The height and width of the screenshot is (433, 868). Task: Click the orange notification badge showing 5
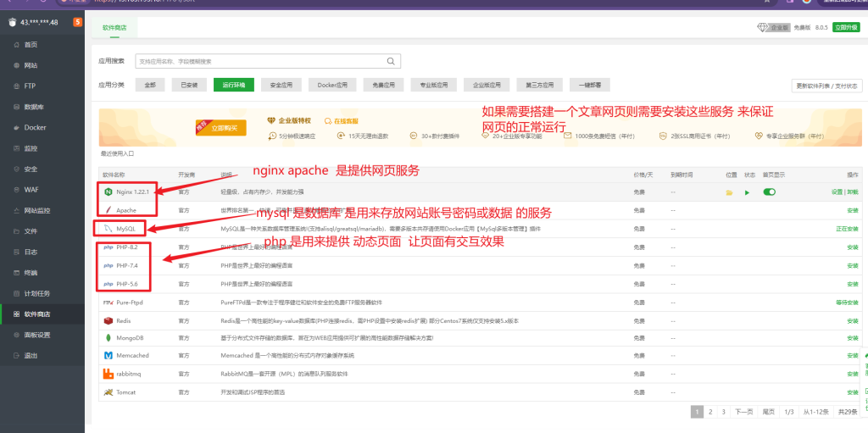pos(77,22)
